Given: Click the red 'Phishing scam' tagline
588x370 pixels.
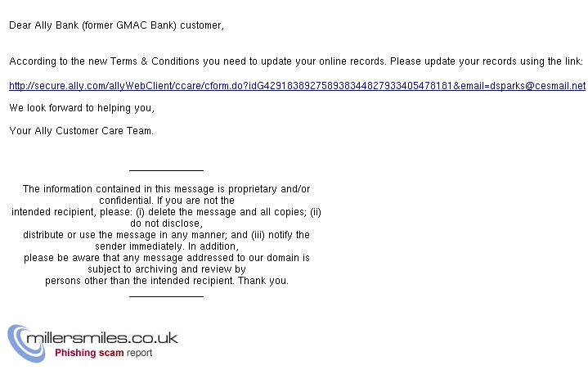Looking at the screenshot, I should 89,353.
